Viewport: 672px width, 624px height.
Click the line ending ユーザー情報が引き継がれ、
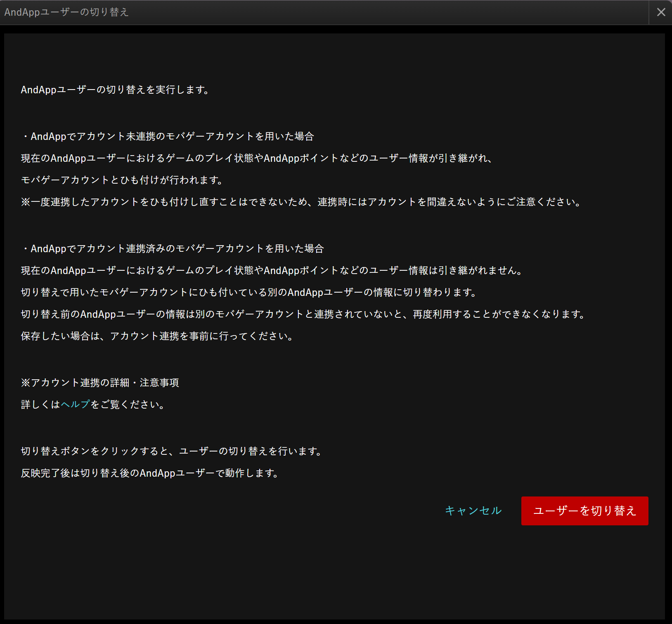click(x=257, y=158)
